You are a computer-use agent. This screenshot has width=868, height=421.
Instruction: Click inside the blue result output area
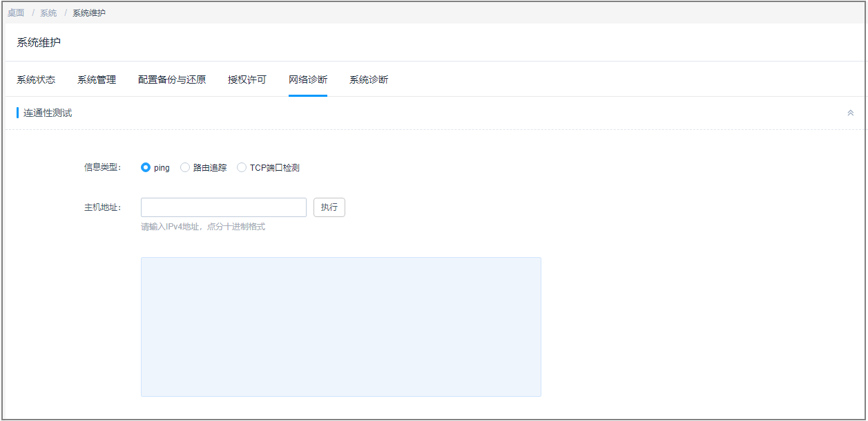(x=340, y=326)
